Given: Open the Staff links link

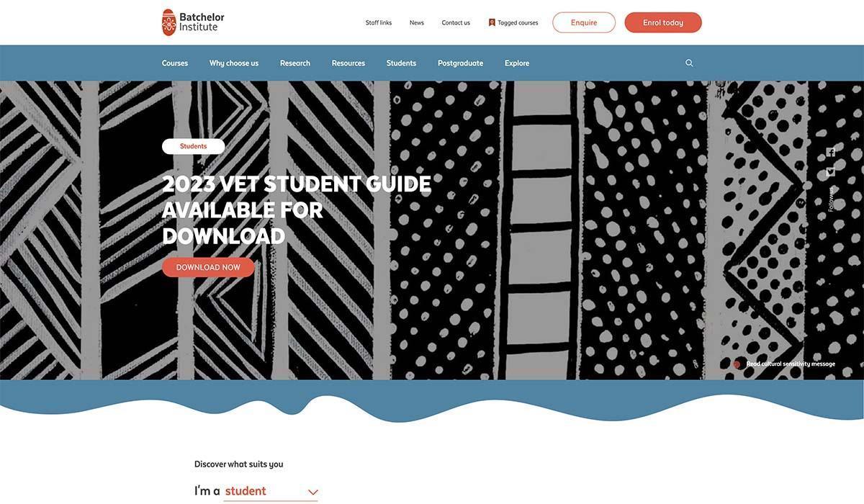Looking at the screenshot, I should [x=379, y=22].
